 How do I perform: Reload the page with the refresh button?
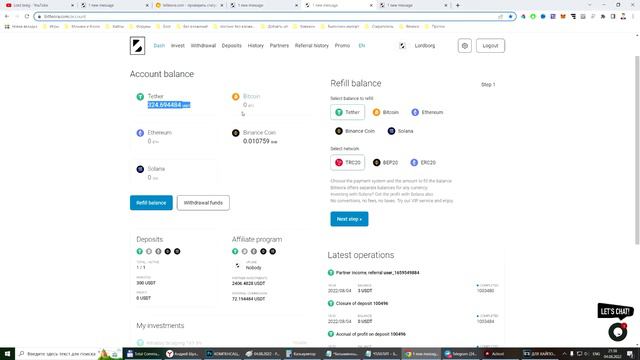(x=27, y=17)
